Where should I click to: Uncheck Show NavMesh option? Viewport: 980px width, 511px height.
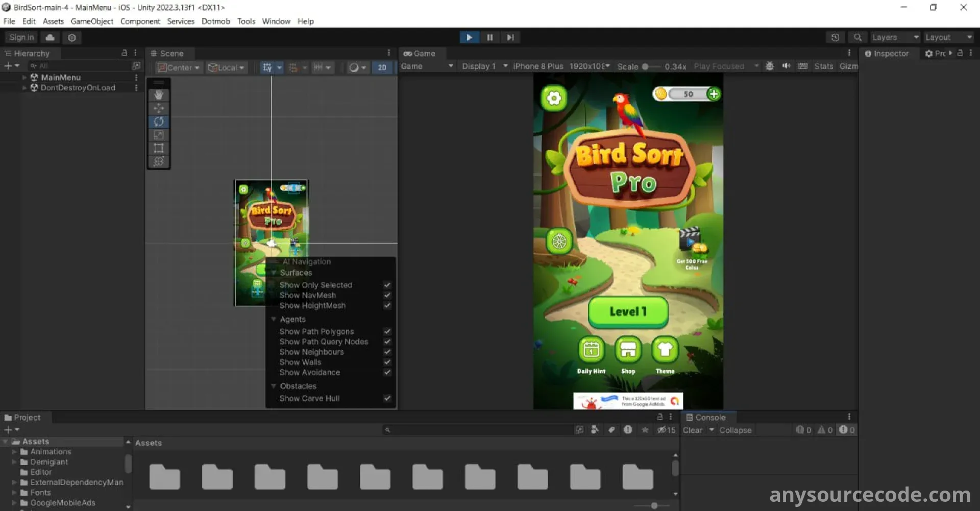tap(387, 295)
